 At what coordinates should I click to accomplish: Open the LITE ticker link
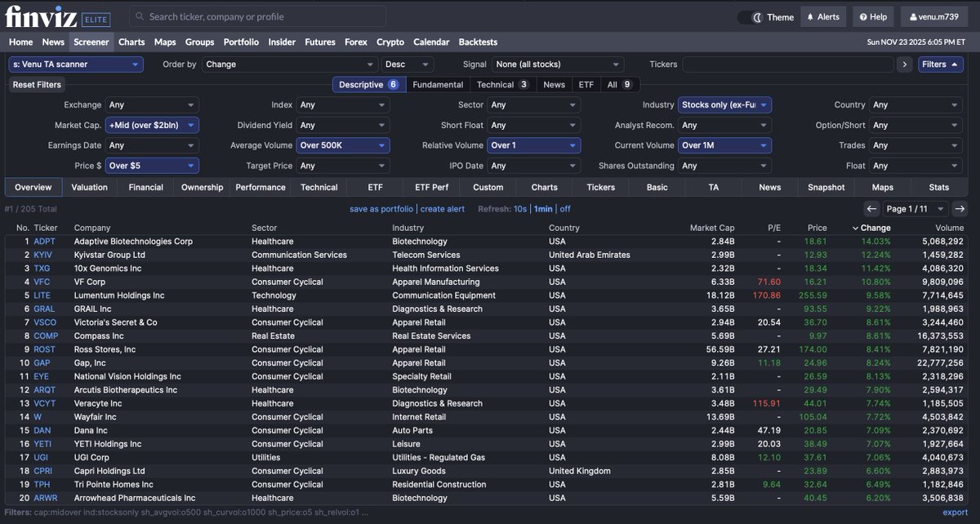coord(42,295)
